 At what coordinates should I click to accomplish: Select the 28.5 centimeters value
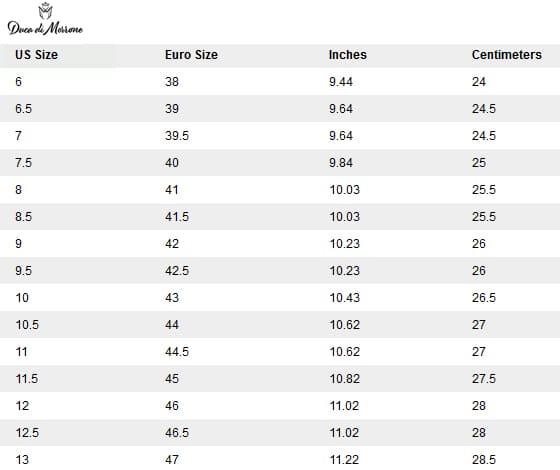[x=484, y=460]
